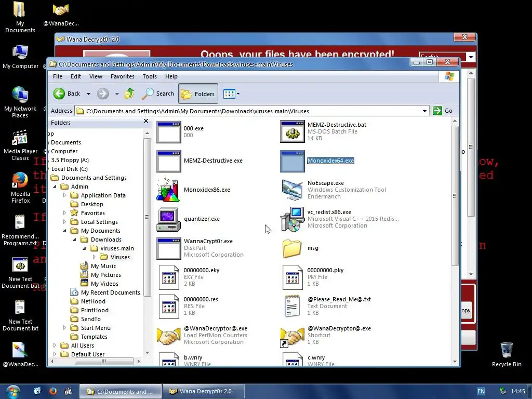Image resolution: width=532 pixels, height=399 pixels.
Task: Open the Edit menu
Action: pyautogui.click(x=76, y=76)
